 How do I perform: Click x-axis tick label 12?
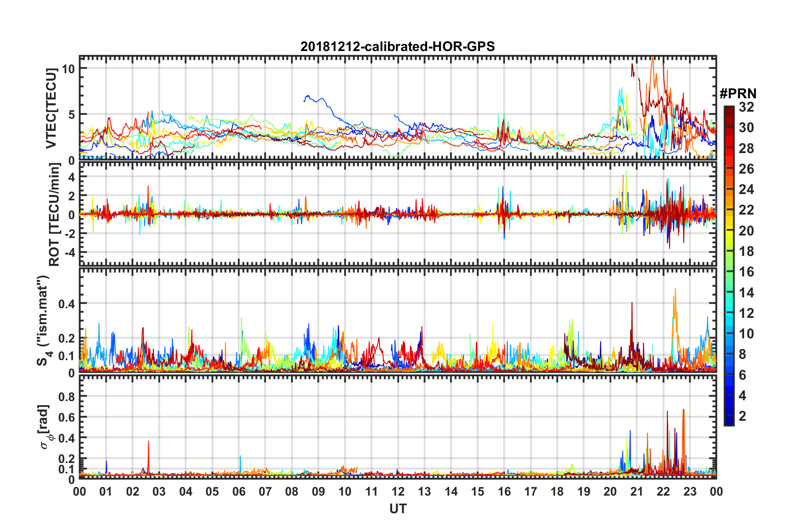pyautogui.click(x=398, y=491)
